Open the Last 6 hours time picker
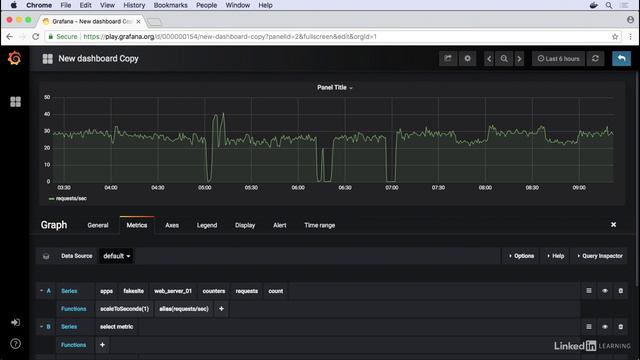Viewport: 640px width, 360px height. [558, 59]
